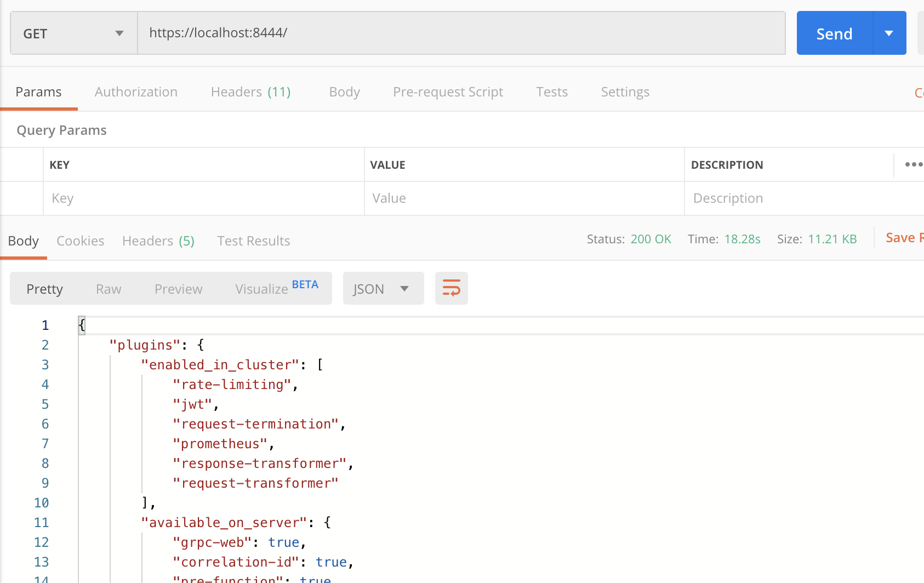Open the JSON response format dropdown
924x583 pixels.
coord(383,288)
